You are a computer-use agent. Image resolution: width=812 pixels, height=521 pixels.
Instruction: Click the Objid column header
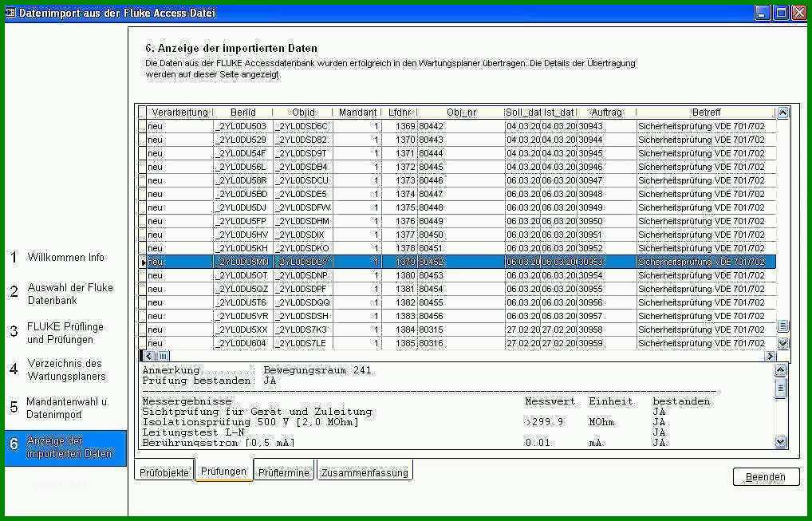click(303, 112)
